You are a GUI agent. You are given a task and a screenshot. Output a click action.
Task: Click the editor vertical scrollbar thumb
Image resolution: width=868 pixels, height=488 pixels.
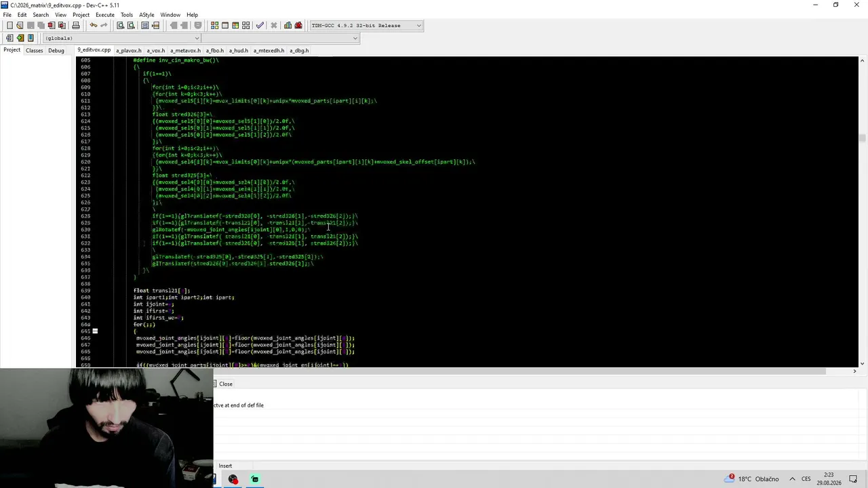click(862, 138)
